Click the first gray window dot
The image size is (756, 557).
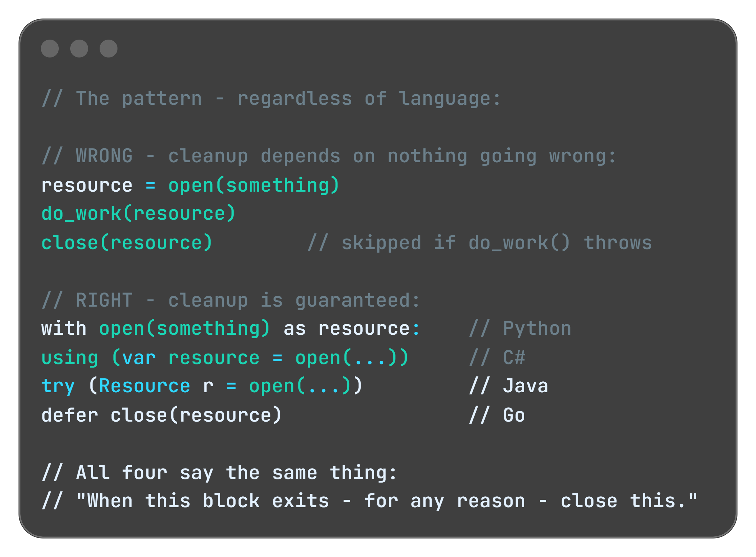(x=50, y=49)
